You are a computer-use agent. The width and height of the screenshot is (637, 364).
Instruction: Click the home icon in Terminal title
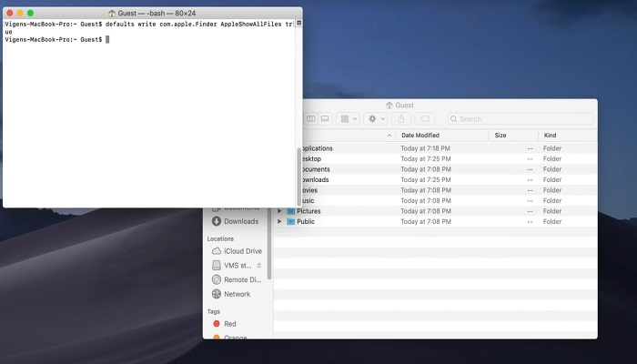(112, 14)
